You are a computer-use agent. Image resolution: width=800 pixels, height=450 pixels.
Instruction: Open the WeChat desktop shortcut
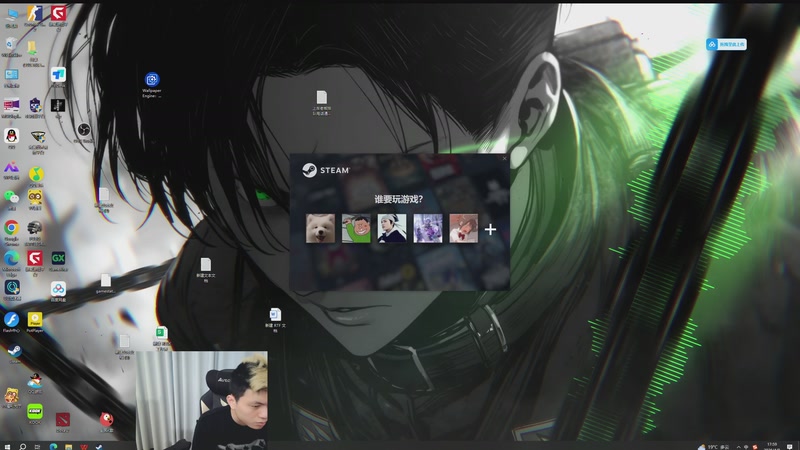pyautogui.click(x=11, y=199)
